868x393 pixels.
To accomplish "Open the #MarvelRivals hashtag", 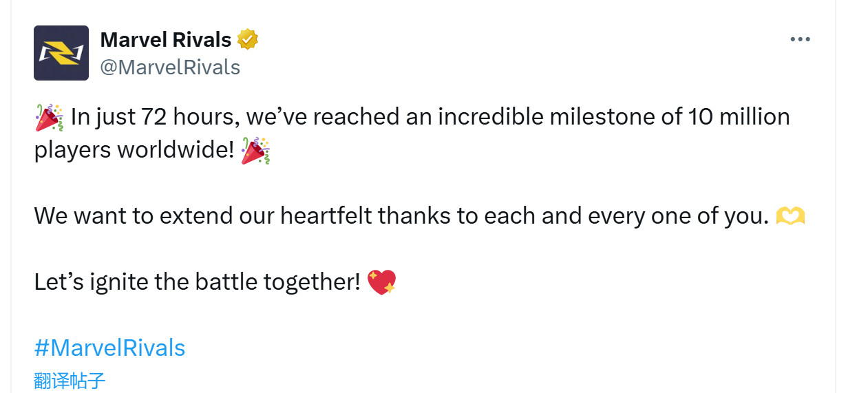I will 109,348.
